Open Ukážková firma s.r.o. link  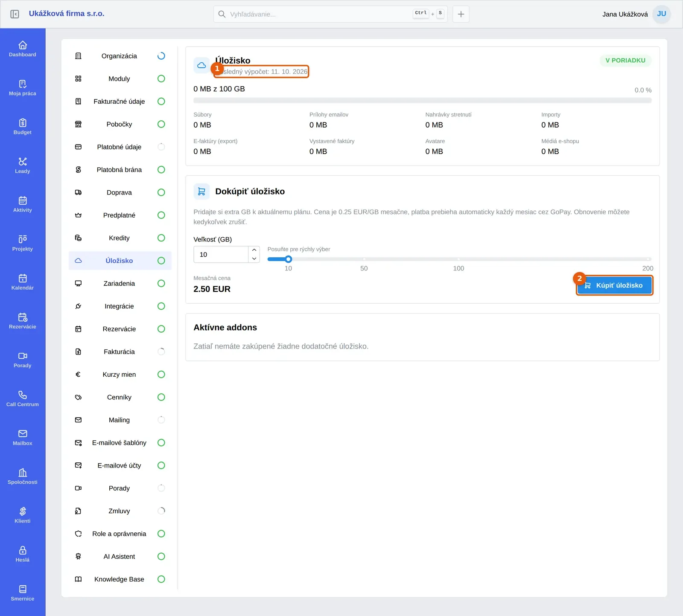click(x=67, y=14)
